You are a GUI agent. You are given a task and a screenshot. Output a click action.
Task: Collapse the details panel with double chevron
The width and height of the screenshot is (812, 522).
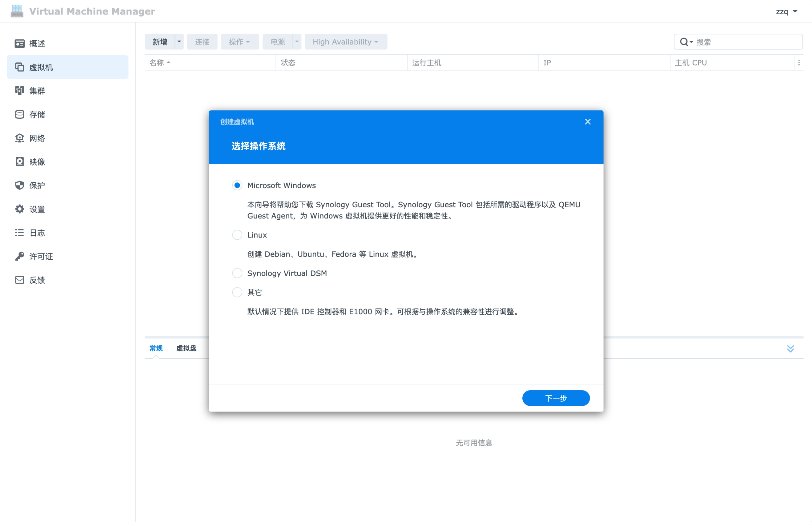coord(790,349)
